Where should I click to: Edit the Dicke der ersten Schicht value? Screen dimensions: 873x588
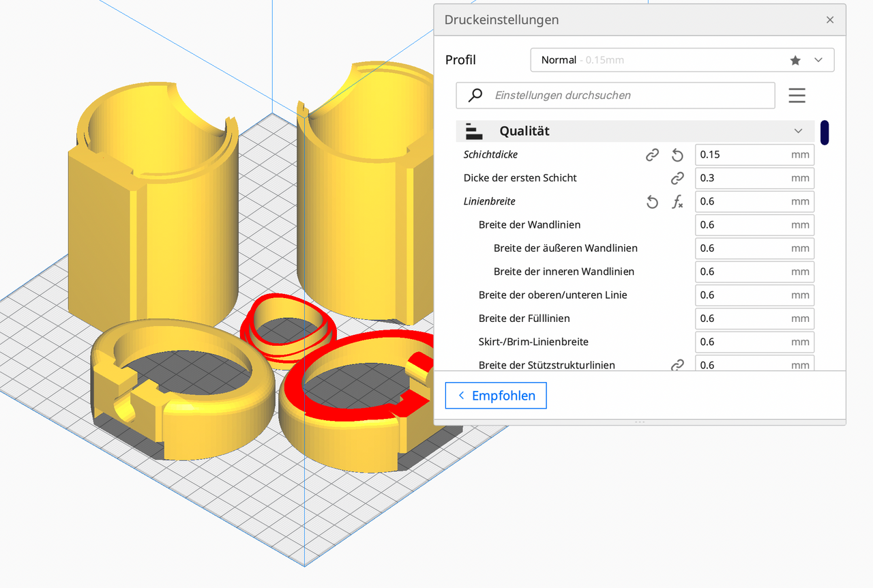754,178
